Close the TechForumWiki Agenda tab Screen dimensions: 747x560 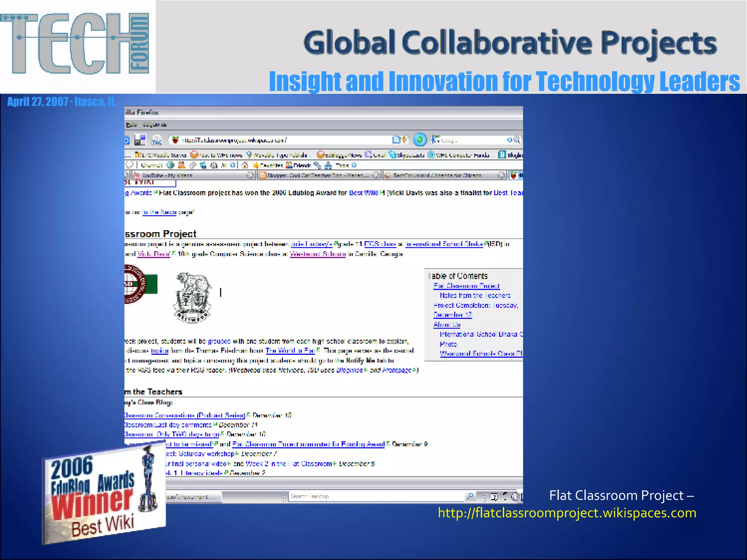[x=502, y=175]
